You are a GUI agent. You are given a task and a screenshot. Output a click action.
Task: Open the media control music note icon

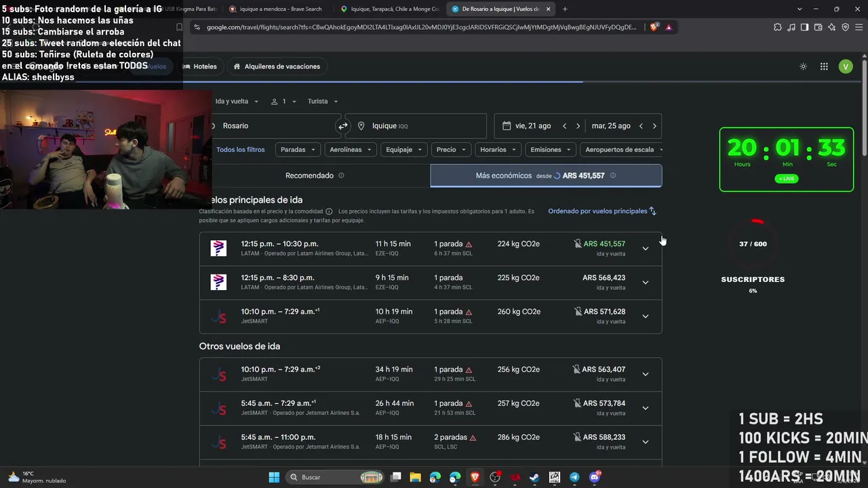[x=791, y=27]
